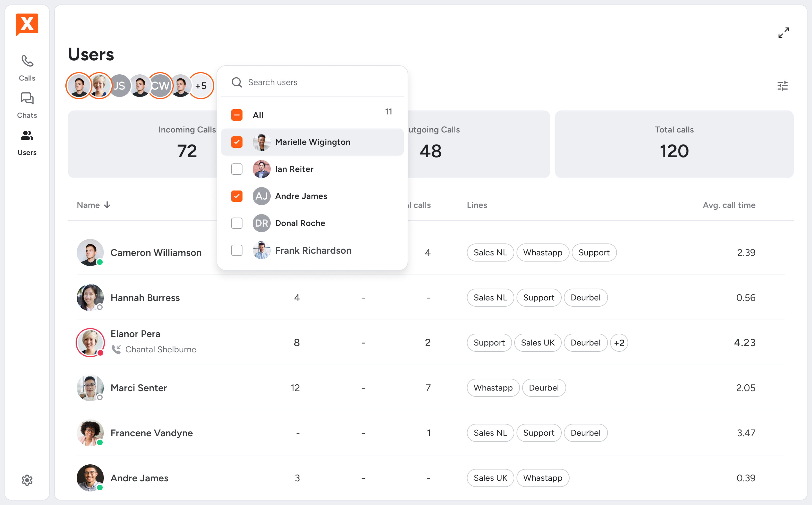Click the CW avatar filter chip
Viewport: 812px width, 505px height.
160,86
